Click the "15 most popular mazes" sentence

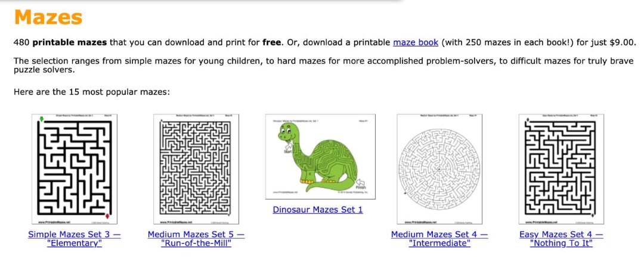(x=92, y=92)
